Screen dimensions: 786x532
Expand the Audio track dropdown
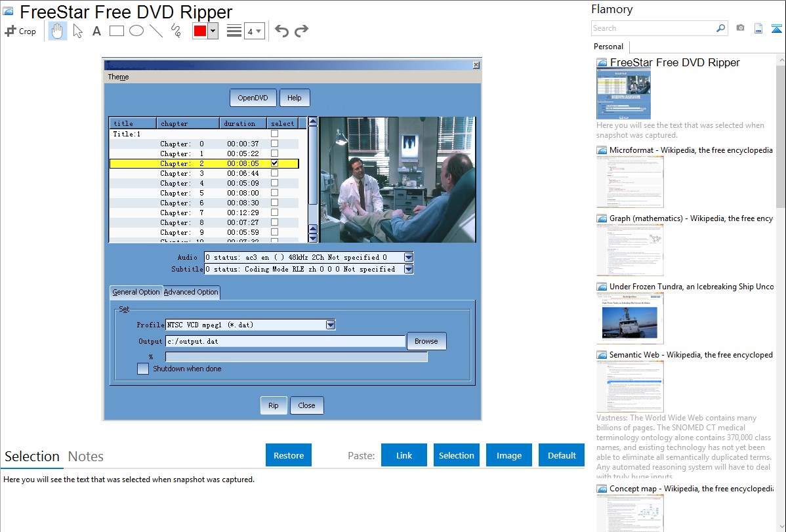point(409,257)
